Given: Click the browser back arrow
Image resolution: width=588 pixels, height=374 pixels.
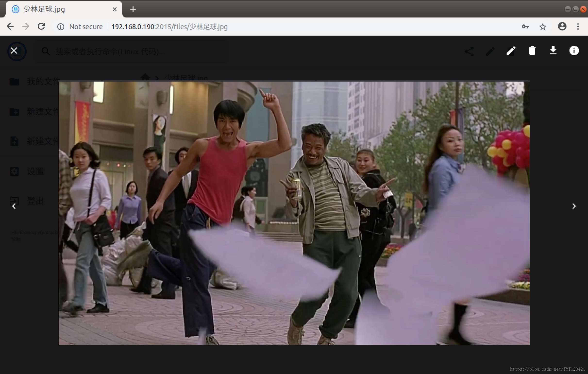Looking at the screenshot, I should [10, 26].
